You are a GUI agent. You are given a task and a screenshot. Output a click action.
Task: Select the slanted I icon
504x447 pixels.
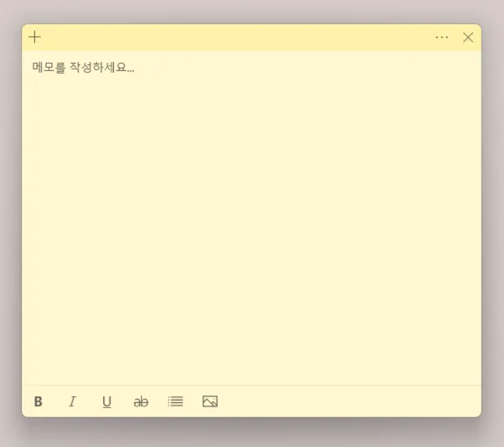[72, 402]
